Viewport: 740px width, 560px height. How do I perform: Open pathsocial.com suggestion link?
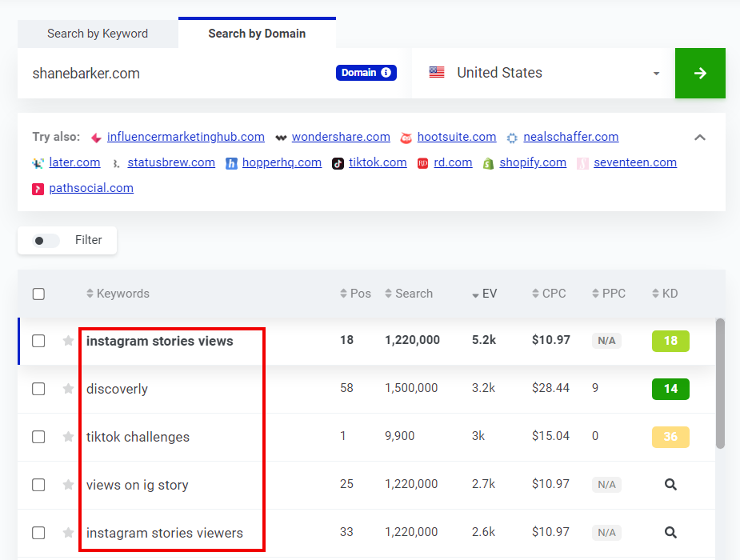point(91,188)
